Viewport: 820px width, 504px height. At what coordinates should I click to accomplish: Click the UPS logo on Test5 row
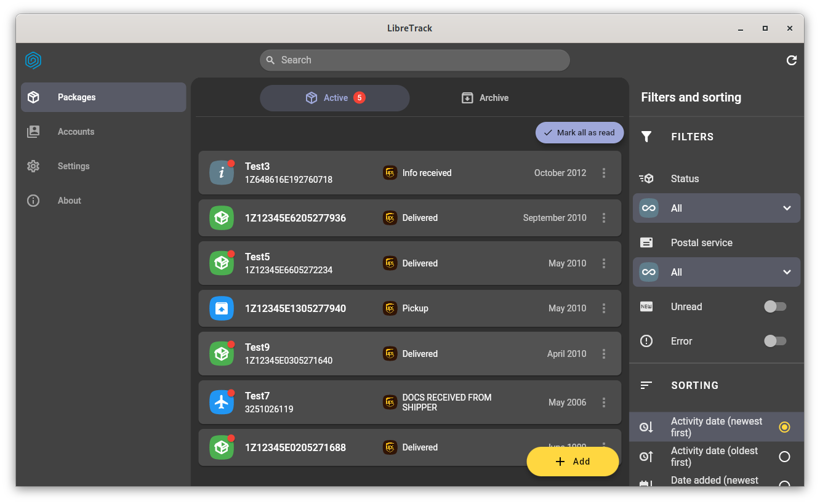pos(390,263)
